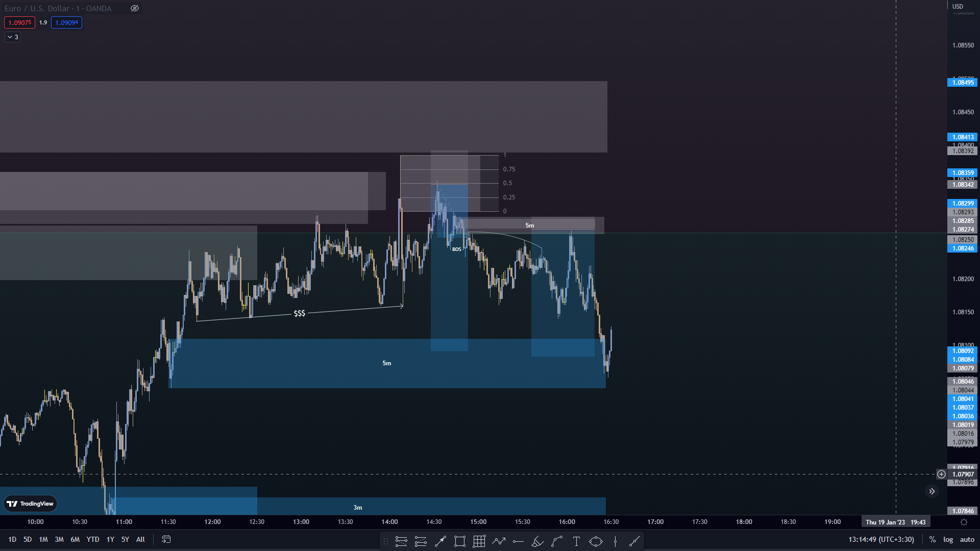The width and height of the screenshot is (980, 551).
Task: Select the Gann Box grid tool
Action: pos(479,541)
